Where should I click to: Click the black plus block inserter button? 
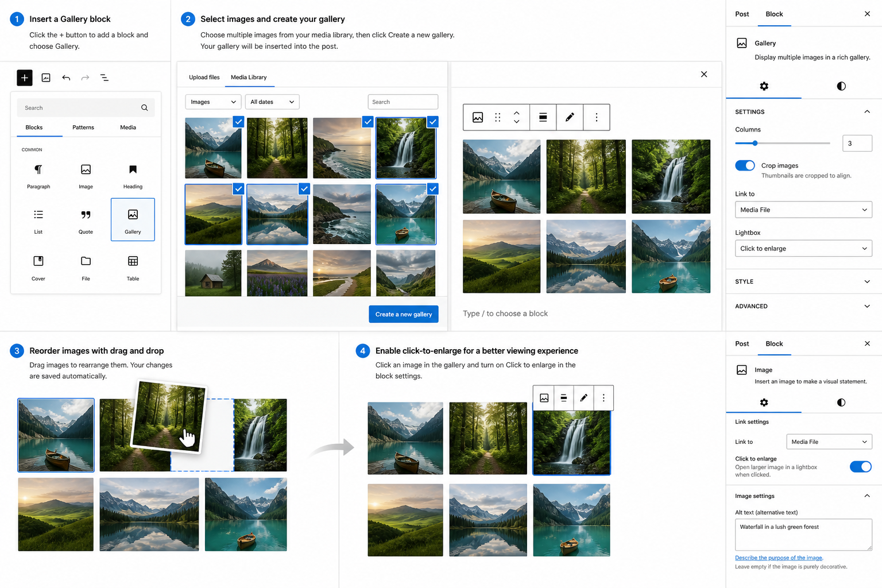[x=25, y=78]
